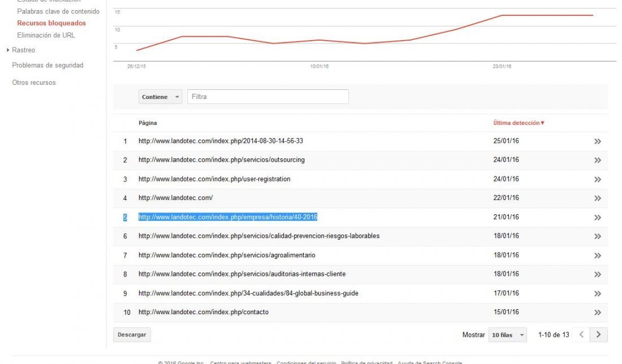Click the chart line near 23/01/16
The image size is (622, 364).
pyautogui.click(x=502, y=15)
